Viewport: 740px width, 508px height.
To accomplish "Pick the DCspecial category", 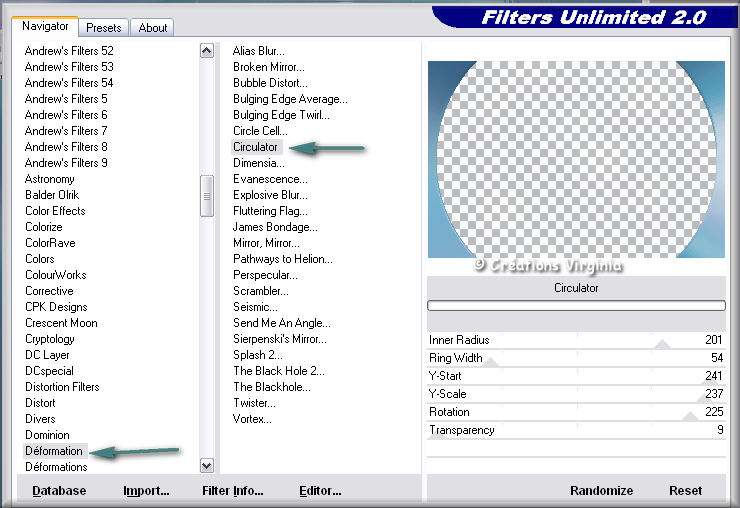I will coord(49,371).
